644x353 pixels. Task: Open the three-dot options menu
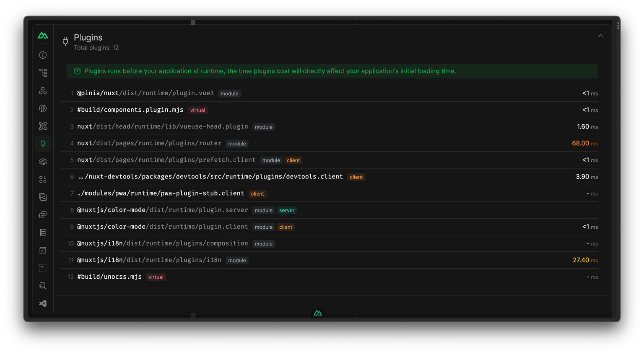point(618,26)
